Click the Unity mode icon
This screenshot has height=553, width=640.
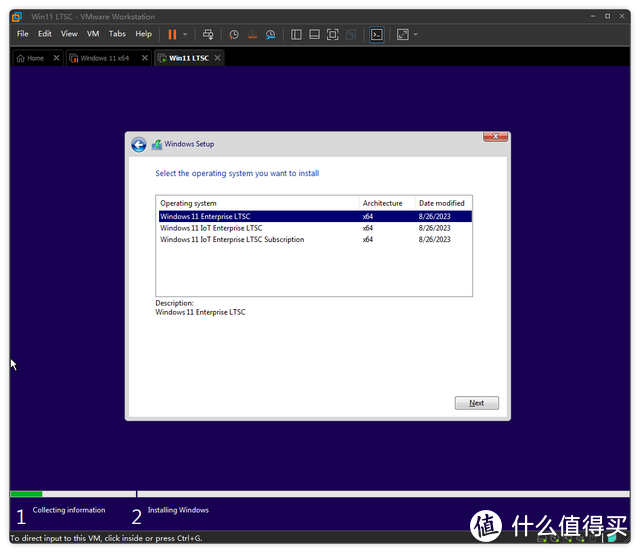pos(351,35)
